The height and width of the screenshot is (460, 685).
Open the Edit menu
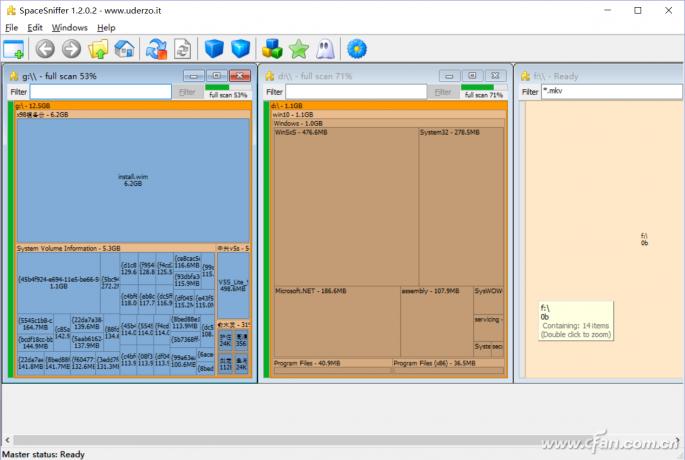(x=35, y=28)
